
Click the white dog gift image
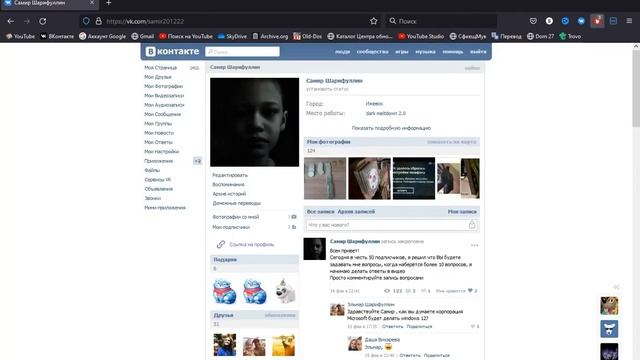click(x=285, y=291)
